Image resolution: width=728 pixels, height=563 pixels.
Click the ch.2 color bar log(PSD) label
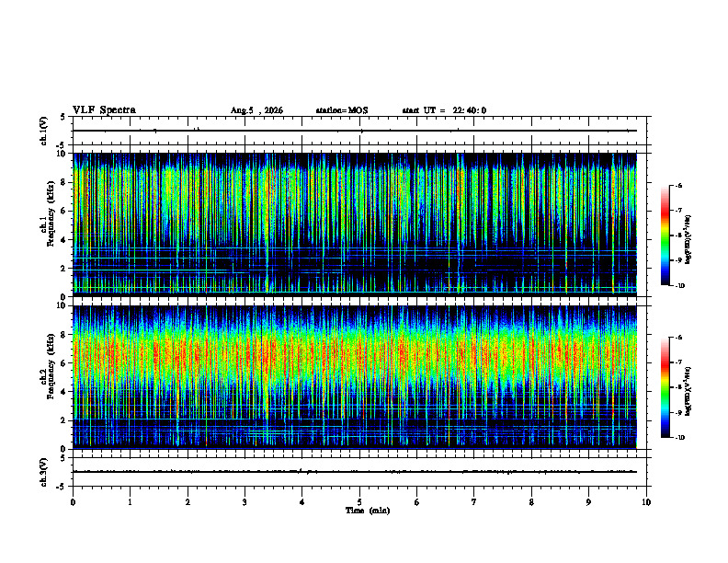pyautogui.click(x=688, y=391)
